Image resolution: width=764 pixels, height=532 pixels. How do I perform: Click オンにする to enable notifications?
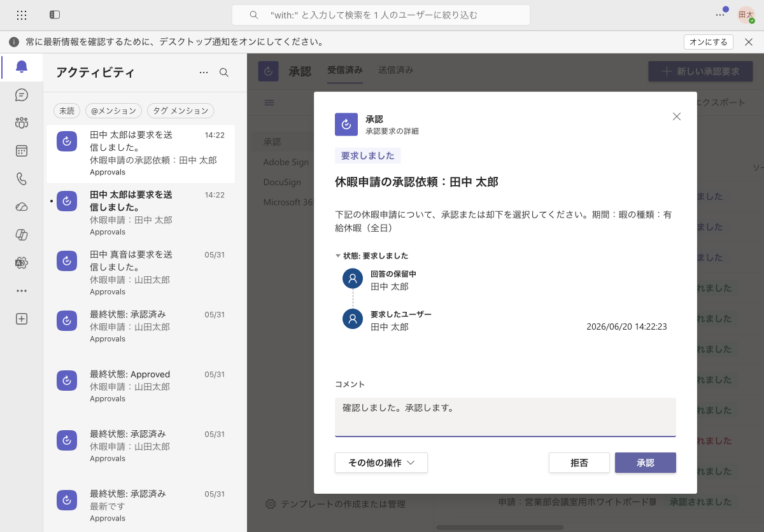point(709,42)
